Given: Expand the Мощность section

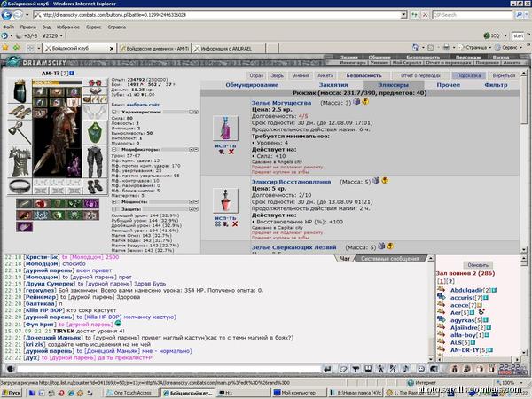Looking at the screenshot, I should [x=114, y=202].
